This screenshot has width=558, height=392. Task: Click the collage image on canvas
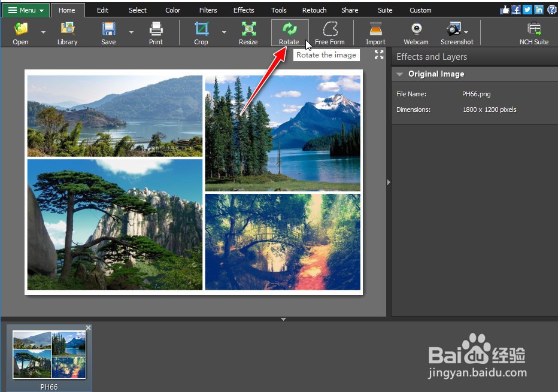point(194,182)
